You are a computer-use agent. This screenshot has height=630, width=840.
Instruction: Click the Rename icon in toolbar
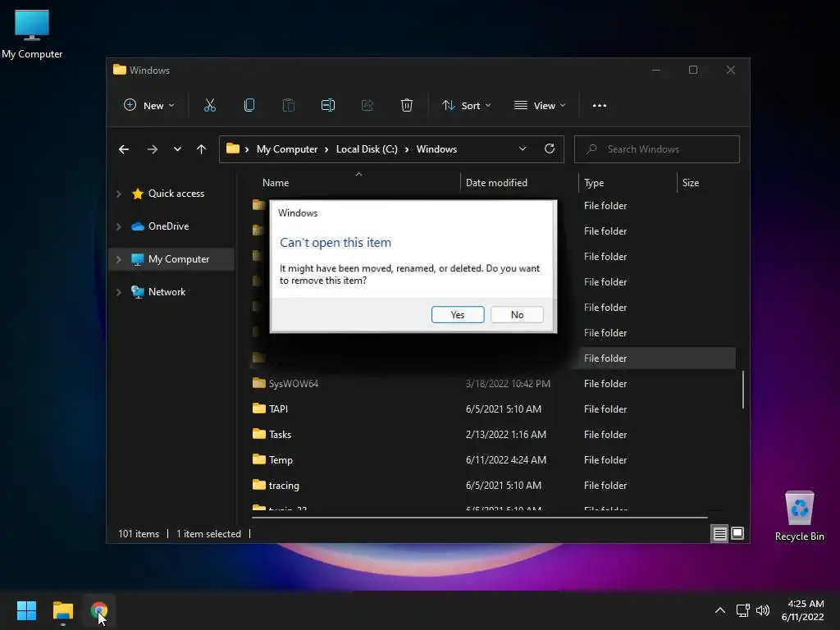pos(328,106)
